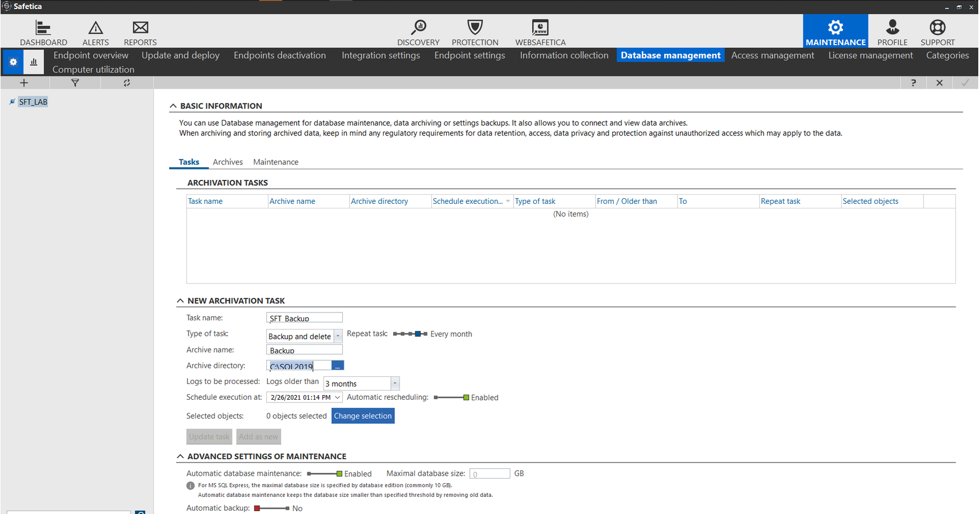Click the Maximal database size field
The image size is (980, 514).
[490, 473]
